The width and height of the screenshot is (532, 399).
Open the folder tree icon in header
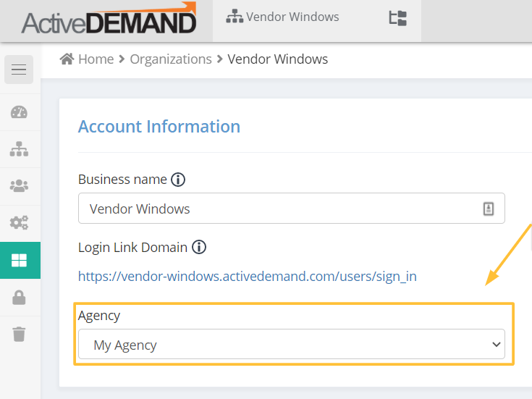tap(397, 18)
